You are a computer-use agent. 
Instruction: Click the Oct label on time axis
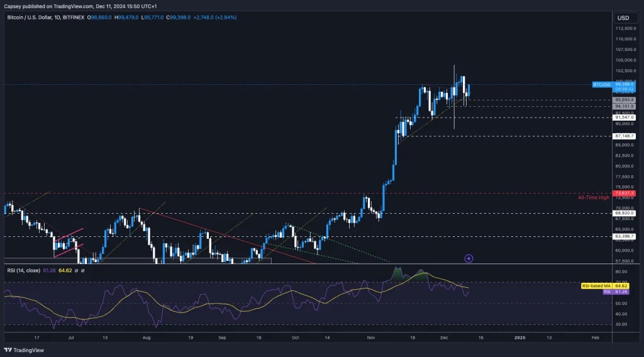click(295, 338)
